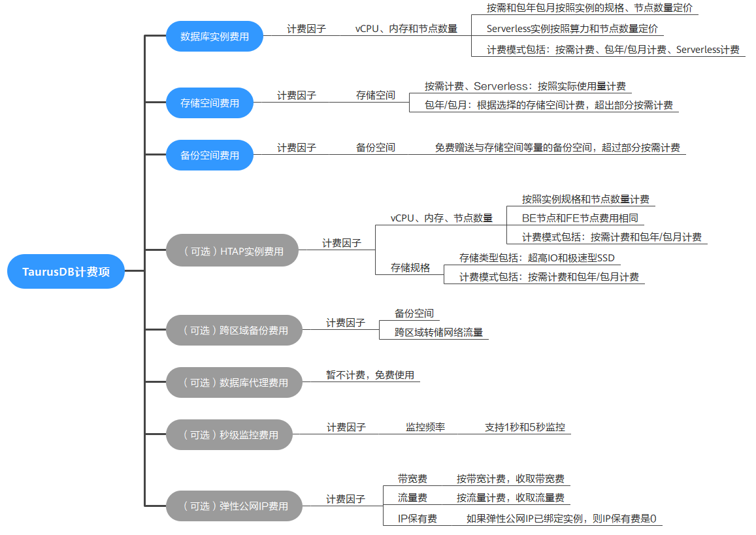Image resolution: width=756 pixels, height=535 pixels.
Task: Click 按需计费、Serverless：按照实际使用量计费
Action: coord(525,86)
